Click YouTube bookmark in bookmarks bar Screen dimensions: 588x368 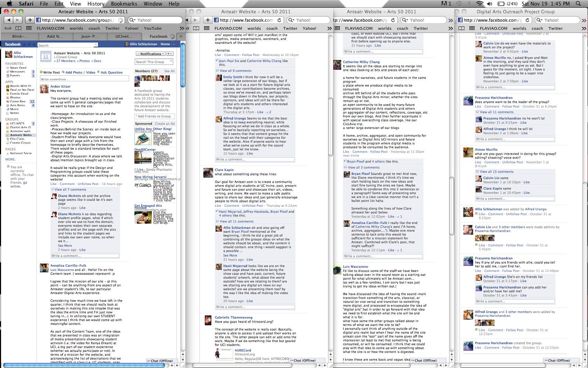click(153, 28)
